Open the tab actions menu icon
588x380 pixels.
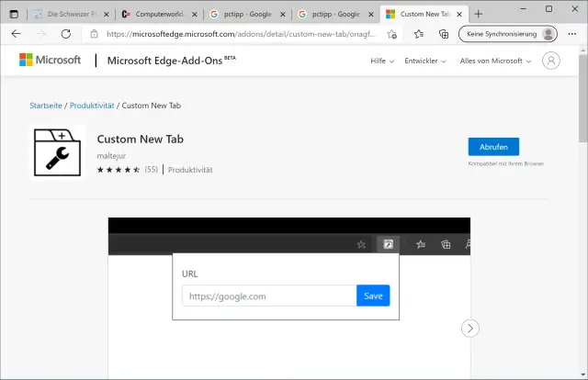tap(14, 14)
